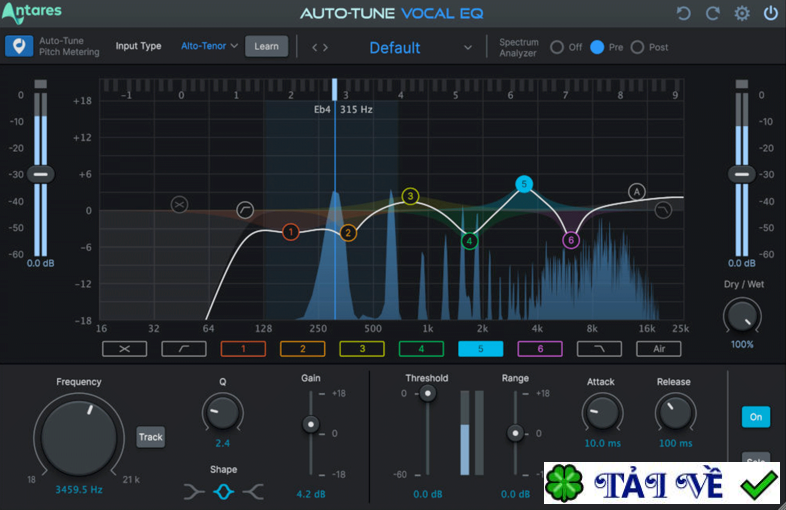
Task: Click the Range slider handle
Action: (515, 433)
